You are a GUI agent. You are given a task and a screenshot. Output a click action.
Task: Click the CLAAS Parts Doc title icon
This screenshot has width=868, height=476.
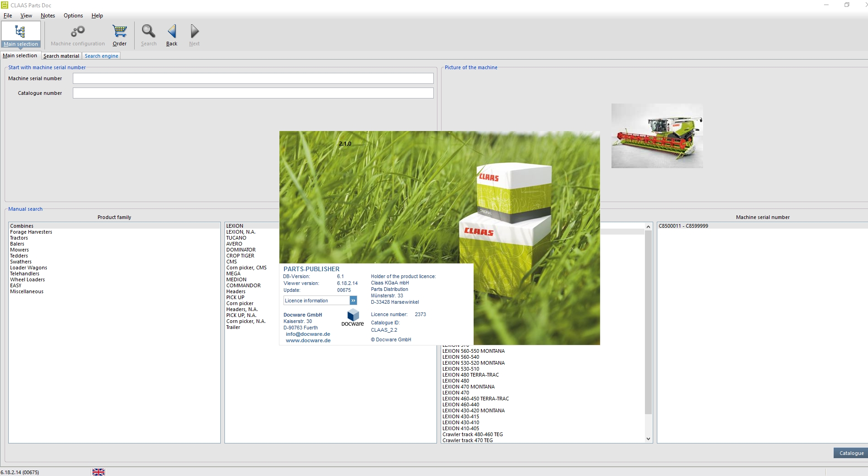(x=5, y=5)
